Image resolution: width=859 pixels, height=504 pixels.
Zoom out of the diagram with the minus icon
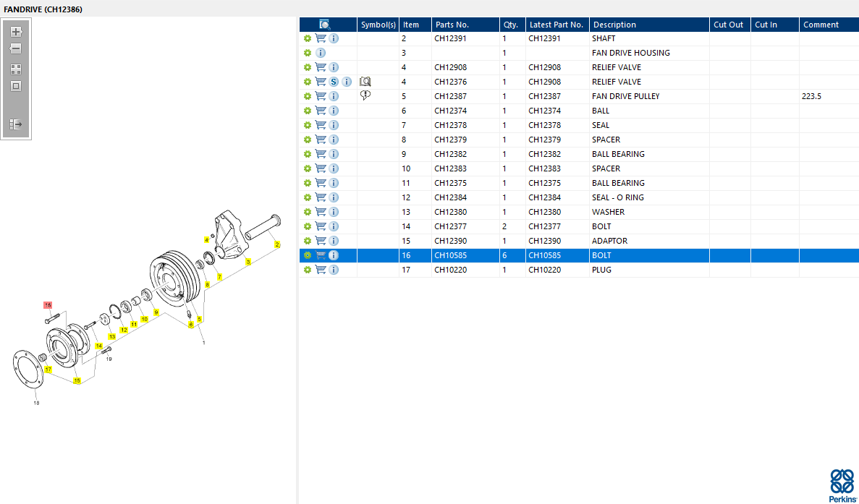coord(16,48)
